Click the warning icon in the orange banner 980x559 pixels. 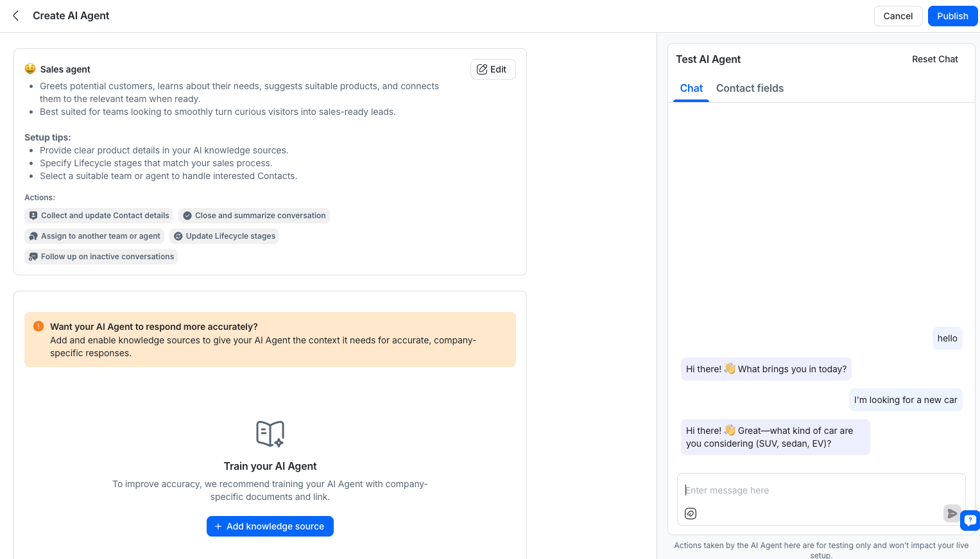pos(39,326)
